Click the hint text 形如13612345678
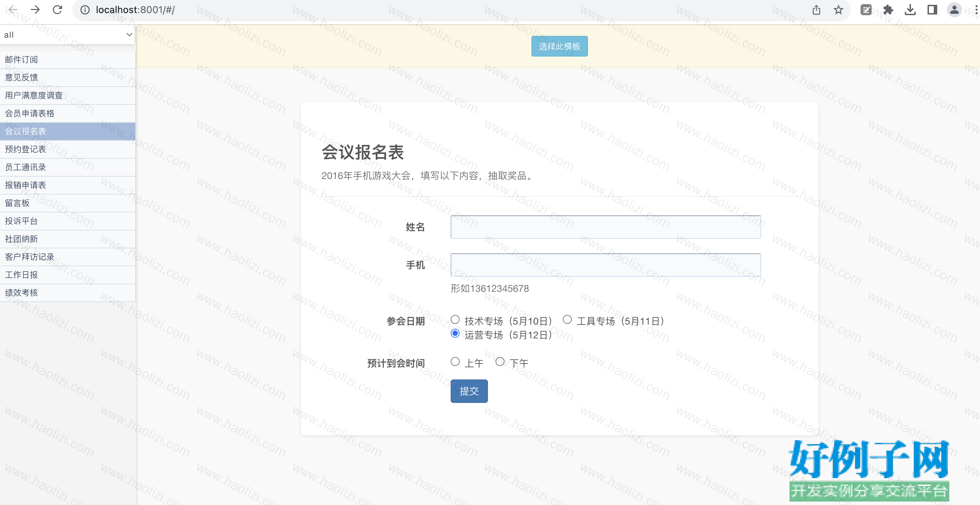 [x=490, y=289]
